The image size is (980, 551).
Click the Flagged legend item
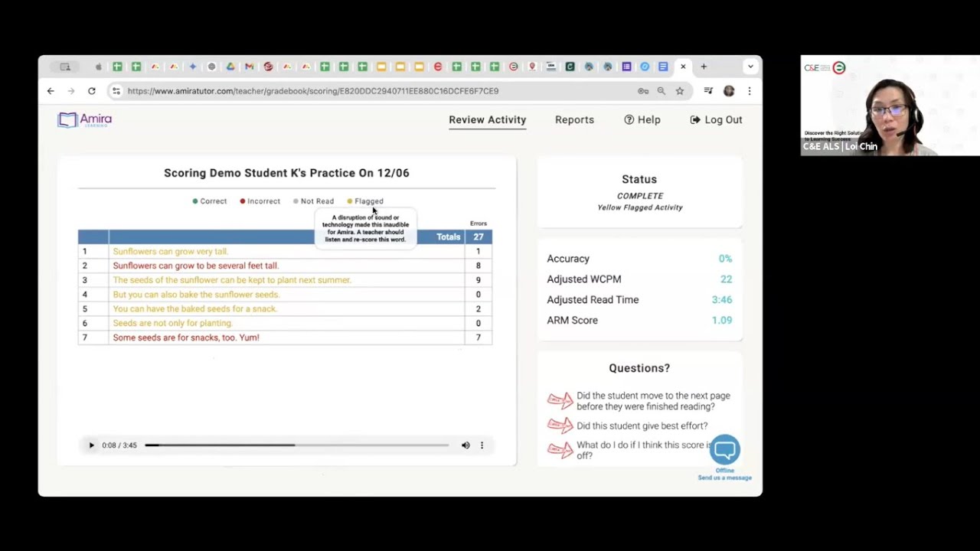[x=365, y=201]
